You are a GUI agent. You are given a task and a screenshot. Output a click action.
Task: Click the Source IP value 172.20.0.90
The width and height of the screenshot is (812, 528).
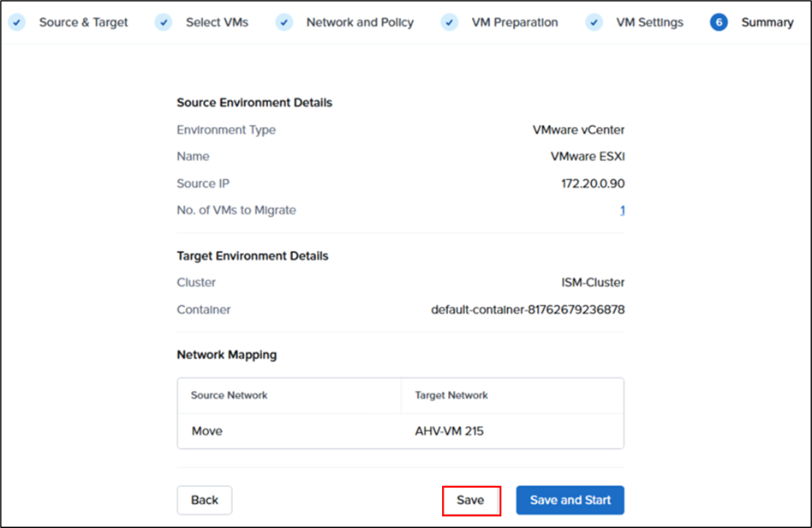pos(592,183)
